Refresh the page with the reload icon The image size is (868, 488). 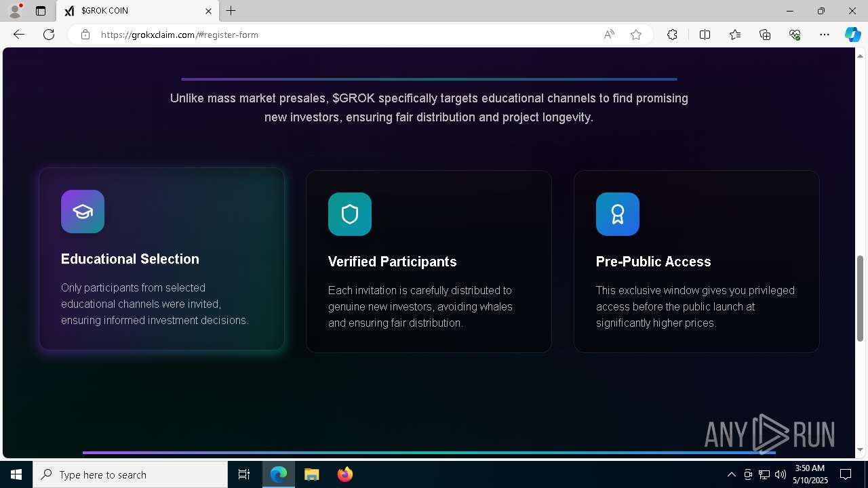(x=49, y=35)
